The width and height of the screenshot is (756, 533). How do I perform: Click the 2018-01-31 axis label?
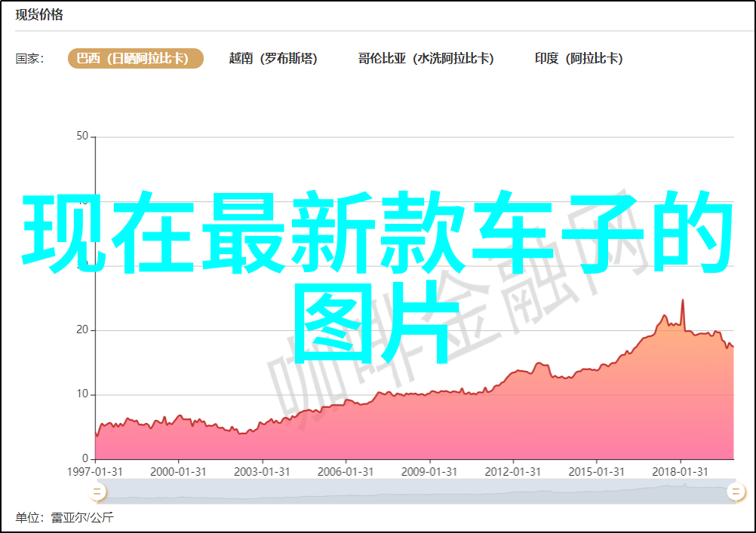coord(680,471)
